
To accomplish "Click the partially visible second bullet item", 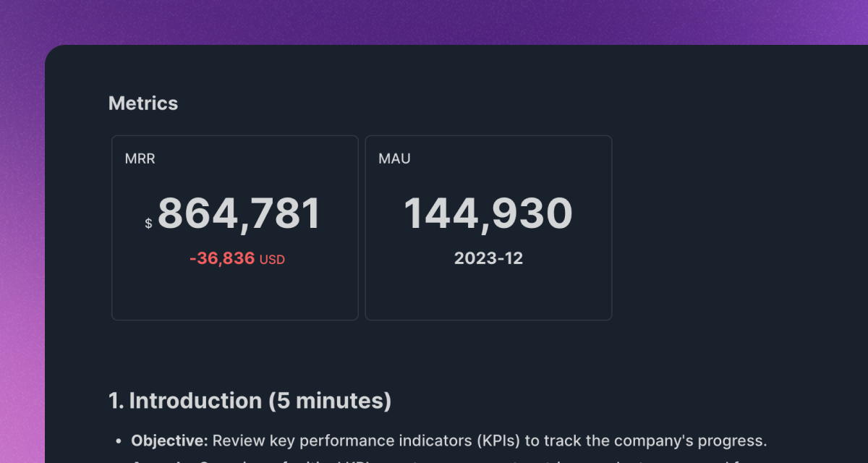I will pos(289,460).
